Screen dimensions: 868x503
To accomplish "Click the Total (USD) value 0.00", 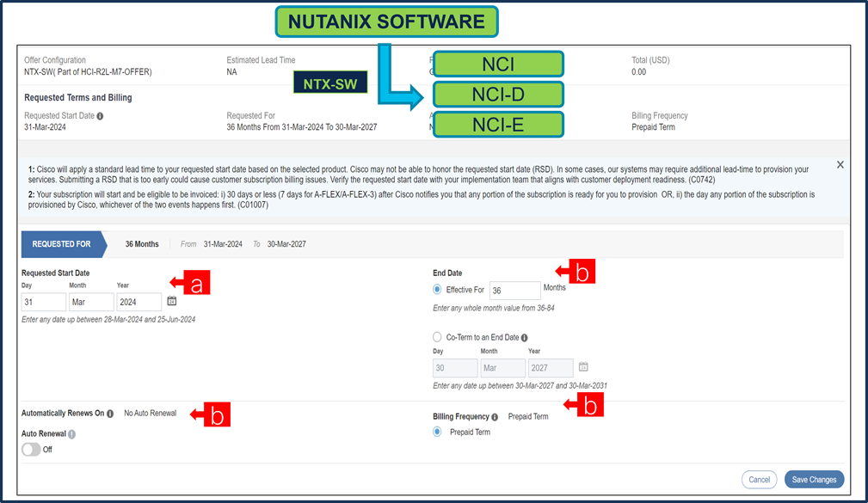I will tap(639, 72).
